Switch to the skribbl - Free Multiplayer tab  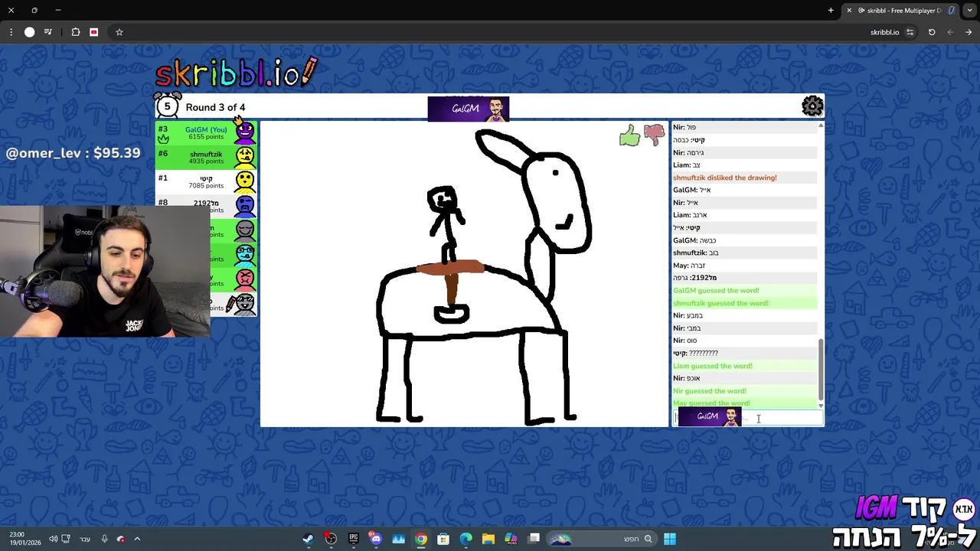click(x=900, y=10)
